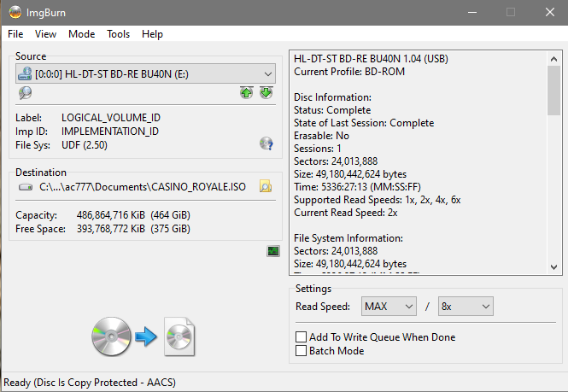Minimize the ImgBurn window
The image size is (568, 392).
coord(472,12)
